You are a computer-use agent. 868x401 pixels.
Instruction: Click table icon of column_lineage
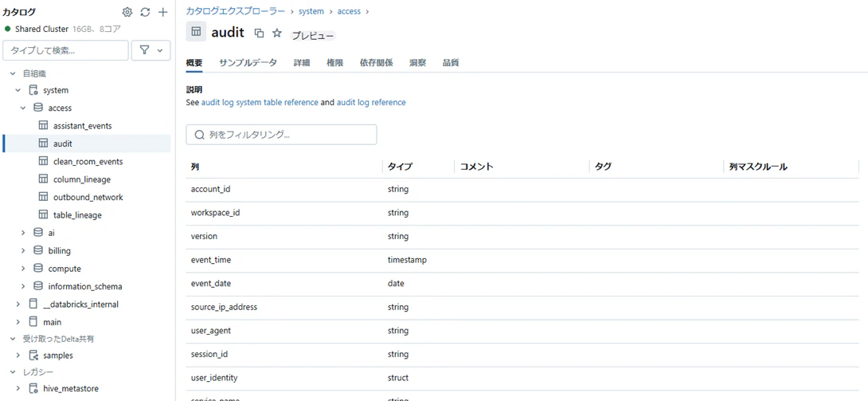[x=43, y=179]
